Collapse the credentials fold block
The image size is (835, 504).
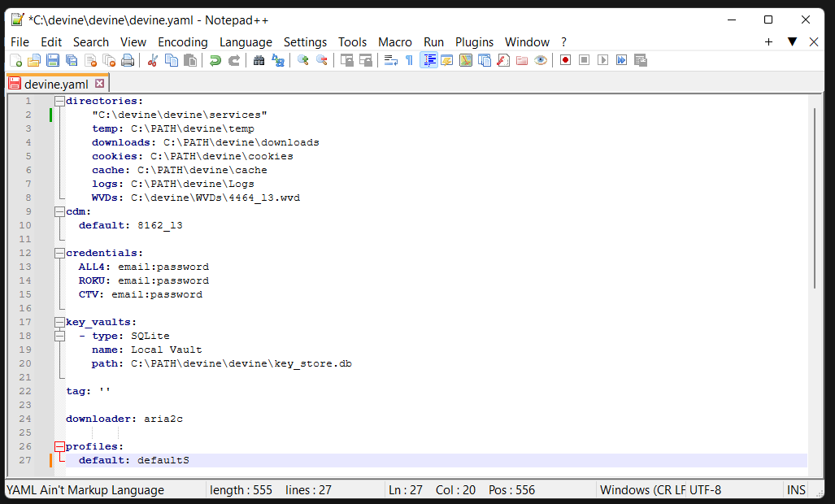[x=59, y=254]
